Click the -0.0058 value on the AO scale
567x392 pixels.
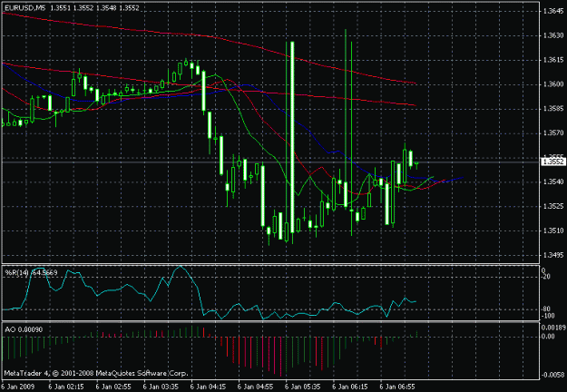(553, 375)
